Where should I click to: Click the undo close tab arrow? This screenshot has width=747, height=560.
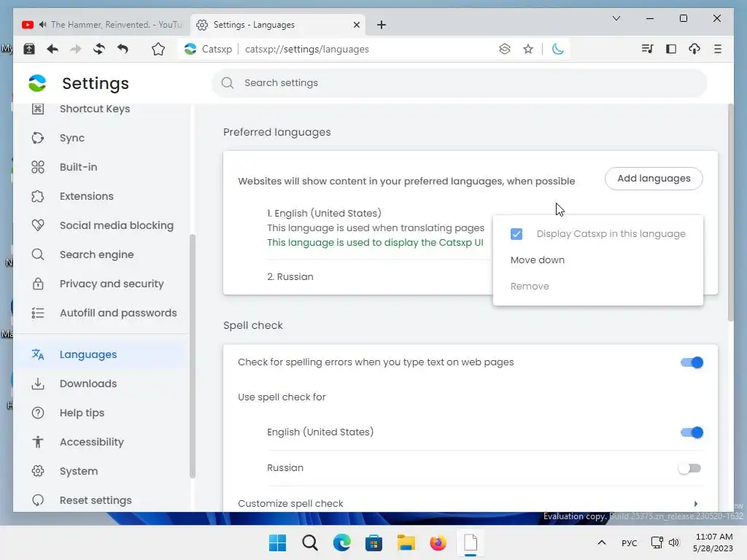coord(123,49)
